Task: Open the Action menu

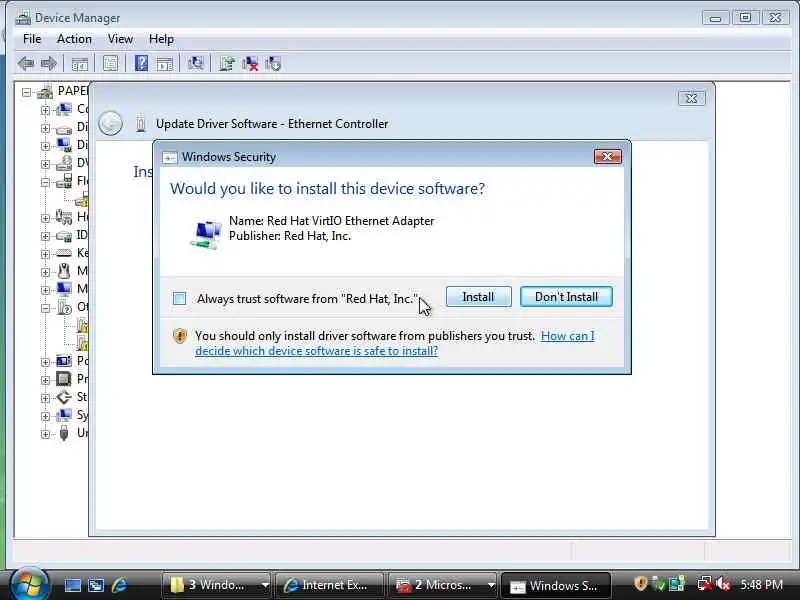Action: pyautogui.click(x=74, y=39)
